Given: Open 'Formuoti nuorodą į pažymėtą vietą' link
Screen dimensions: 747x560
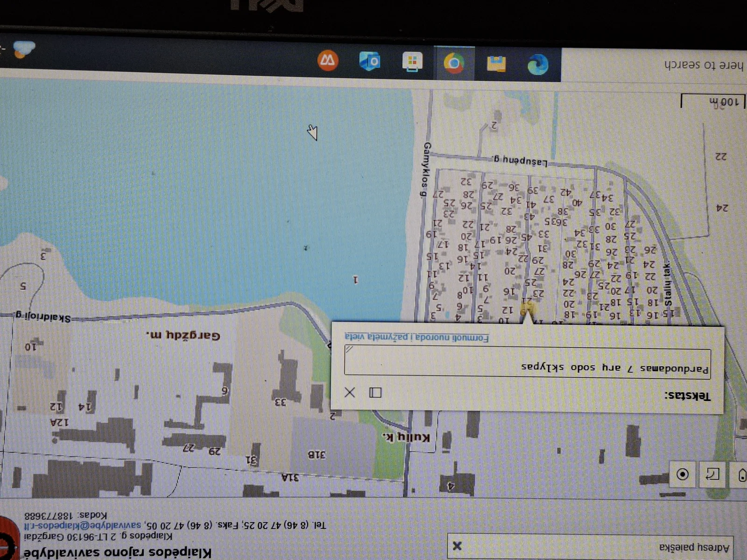Looking at the screenshot, I should coord(416,337).
